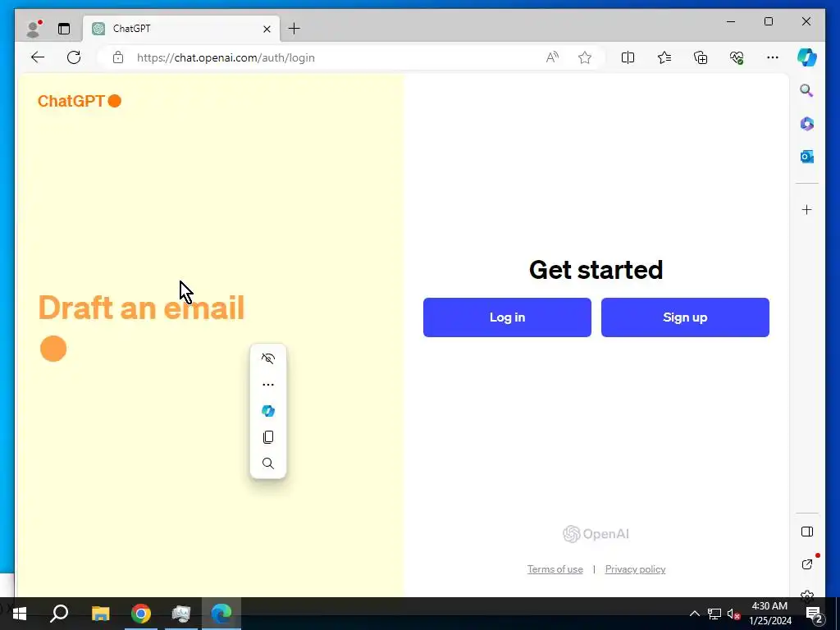Click the Get started heading
The image size is (840, 630).
(596, 269)
